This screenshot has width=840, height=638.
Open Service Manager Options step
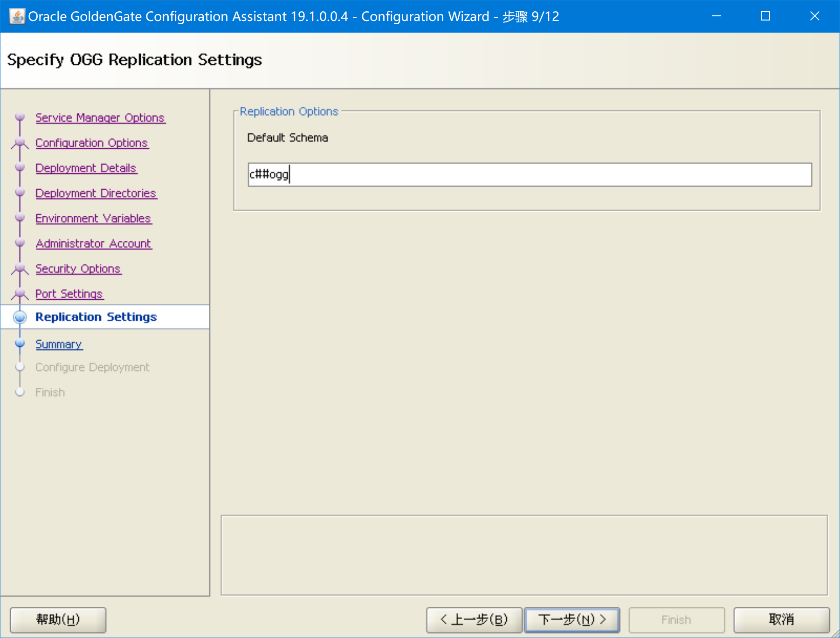tap(100, 118)
